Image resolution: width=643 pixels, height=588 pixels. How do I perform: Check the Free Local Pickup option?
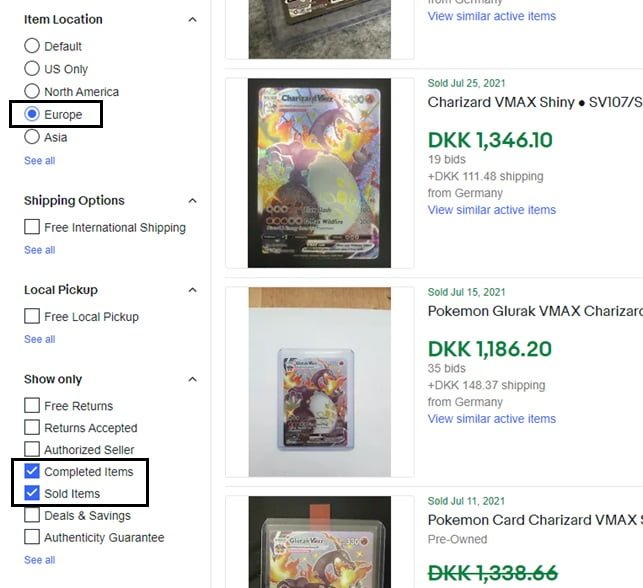[x=32, y=316]
